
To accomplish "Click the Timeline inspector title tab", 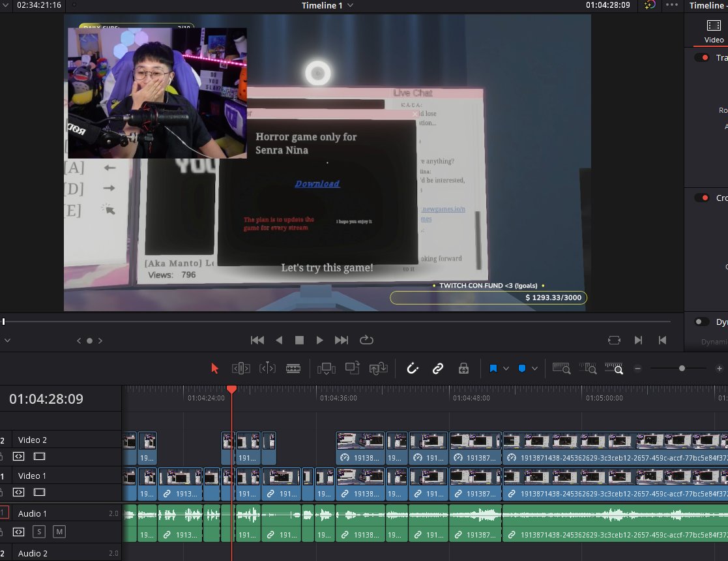I will [708, 5].
